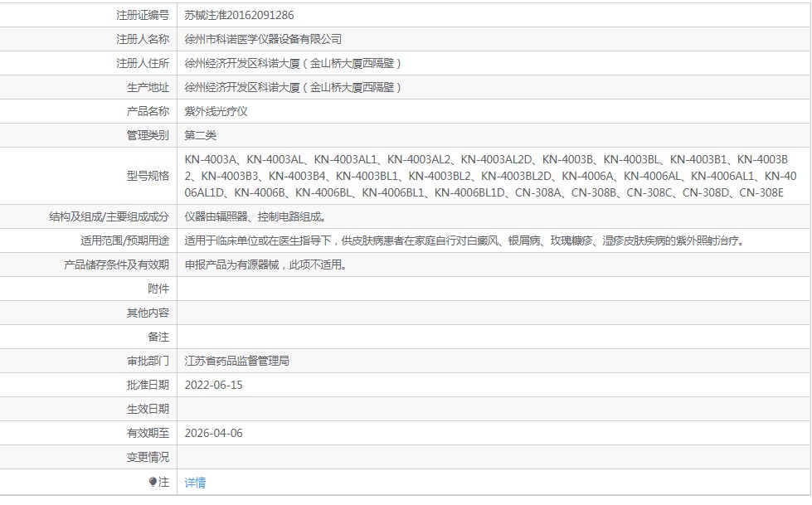
Task: Click the 注册人名称 label
Action: (143, 39)
